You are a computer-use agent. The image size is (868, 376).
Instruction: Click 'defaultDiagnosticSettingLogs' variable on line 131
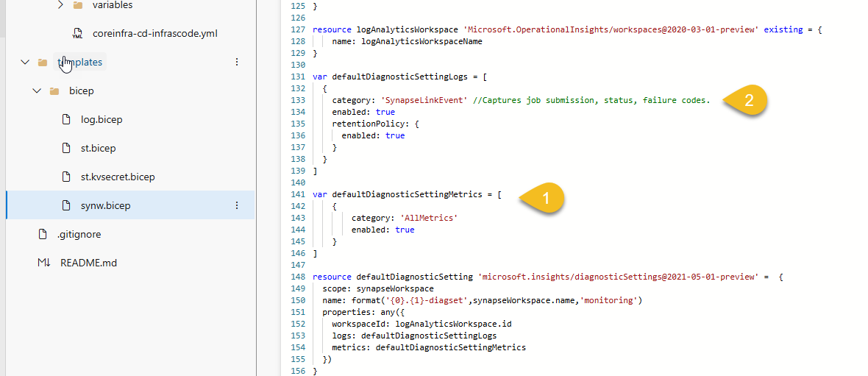tap(399, 77)
